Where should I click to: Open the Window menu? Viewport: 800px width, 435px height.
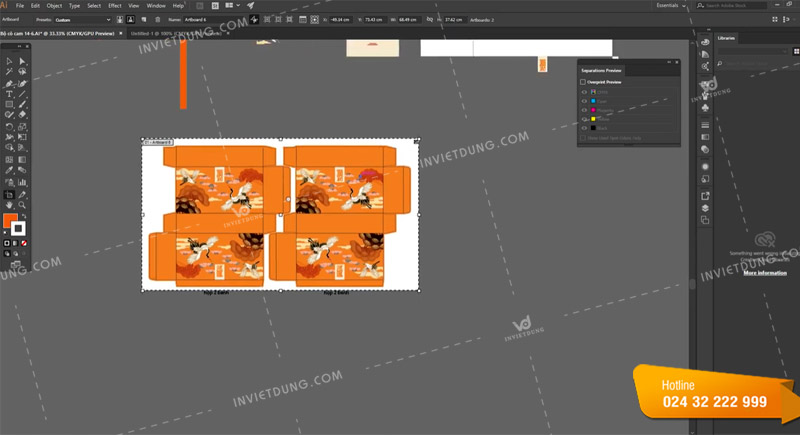click(x=156, y=6)
